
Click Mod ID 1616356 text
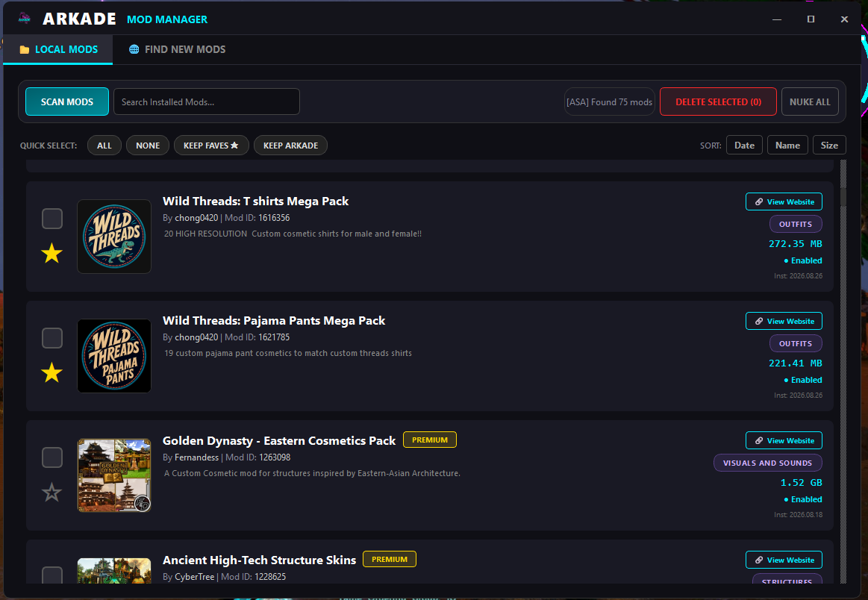point(257,217)
